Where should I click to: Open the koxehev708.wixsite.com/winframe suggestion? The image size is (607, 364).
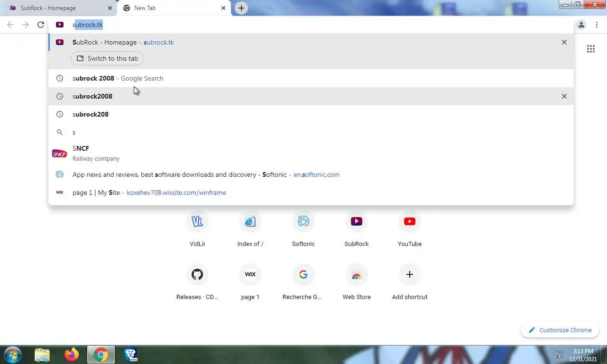pyautogui.click(x=311, y=192)
